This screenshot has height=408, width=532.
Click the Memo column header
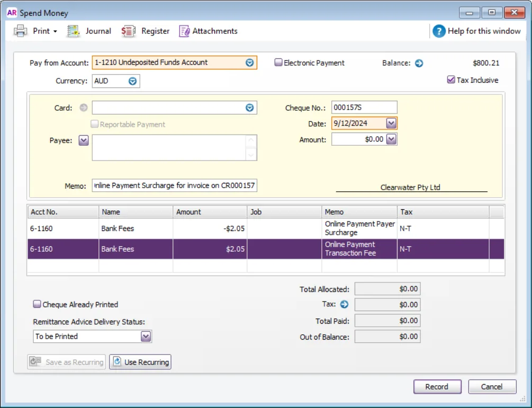(359, 212)
